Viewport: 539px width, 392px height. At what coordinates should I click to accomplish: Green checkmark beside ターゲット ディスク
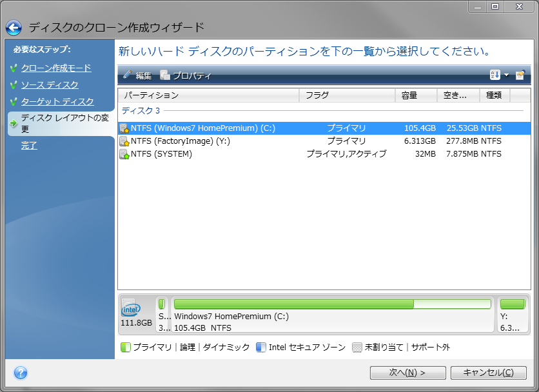14,102
